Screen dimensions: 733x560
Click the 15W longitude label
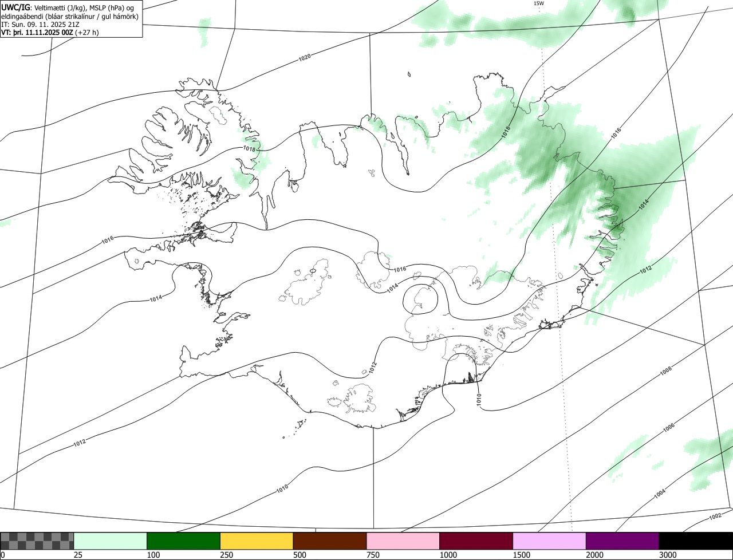tap(538, 3)
